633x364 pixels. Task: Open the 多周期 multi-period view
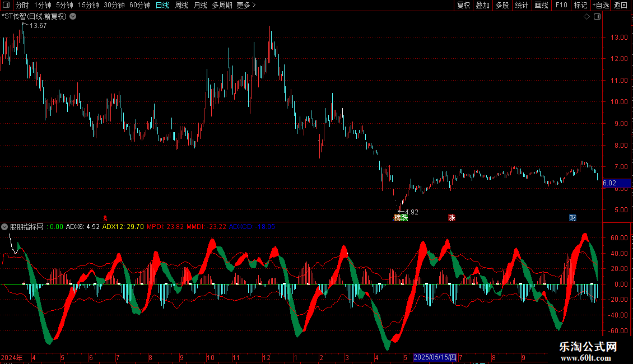click(222, 5)
